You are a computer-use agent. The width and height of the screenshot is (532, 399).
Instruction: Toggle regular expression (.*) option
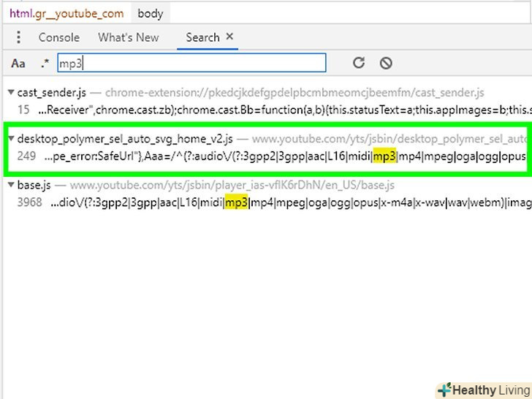coord(45,63)
